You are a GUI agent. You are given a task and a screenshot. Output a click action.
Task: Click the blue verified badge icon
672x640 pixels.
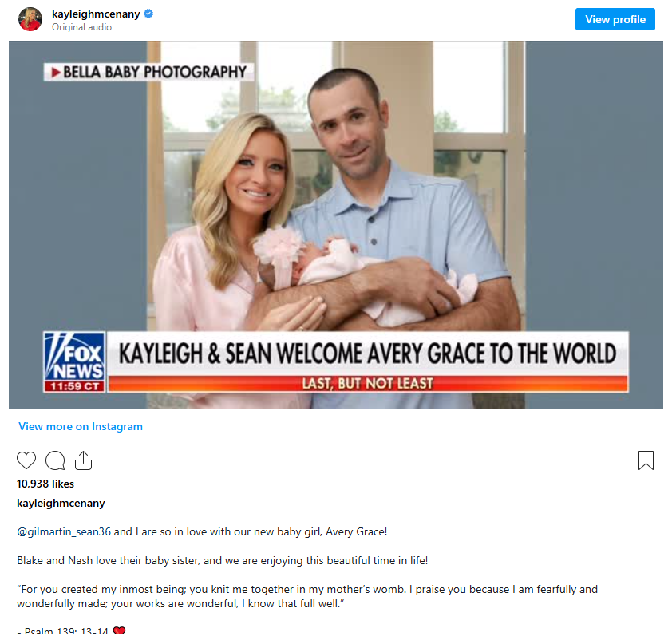[148, 14]
